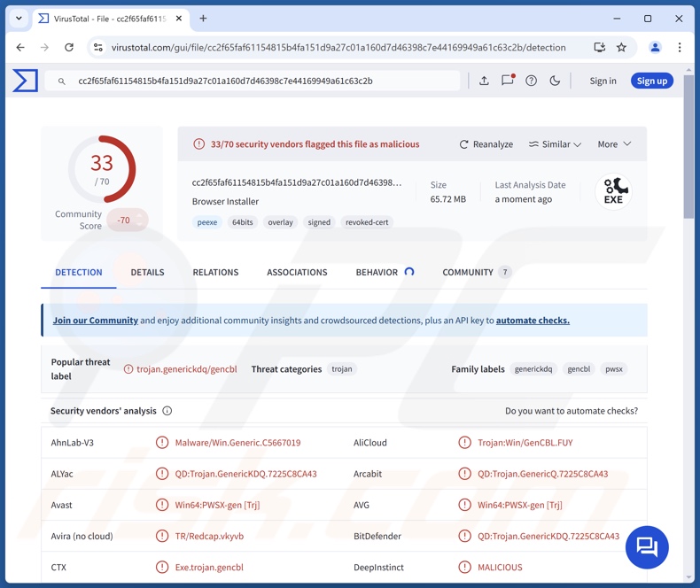Click the hash search input field
Viewport: 700px width, 588px height.
point(253,81)
